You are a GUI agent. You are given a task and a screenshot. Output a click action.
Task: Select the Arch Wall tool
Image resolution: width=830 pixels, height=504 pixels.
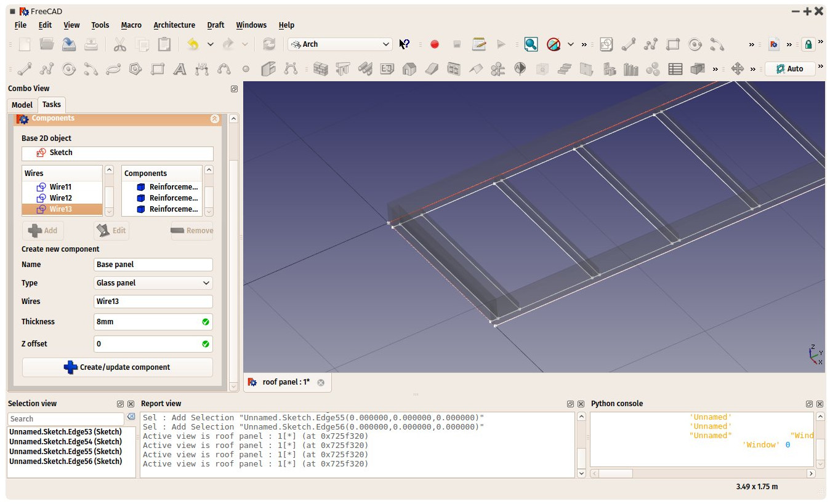320,69
